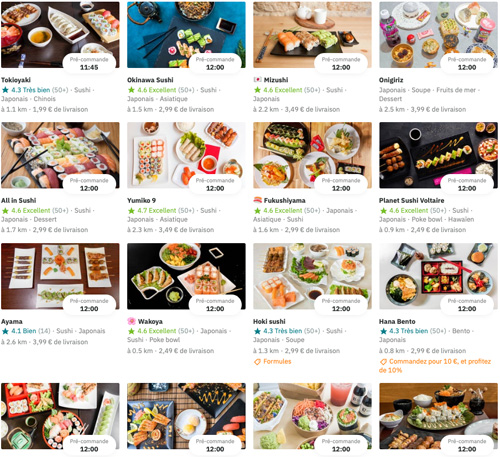Open the Ayama skewers photo thumbnail
The height and width of the screenshot is (457, 500).
(60, 276)
